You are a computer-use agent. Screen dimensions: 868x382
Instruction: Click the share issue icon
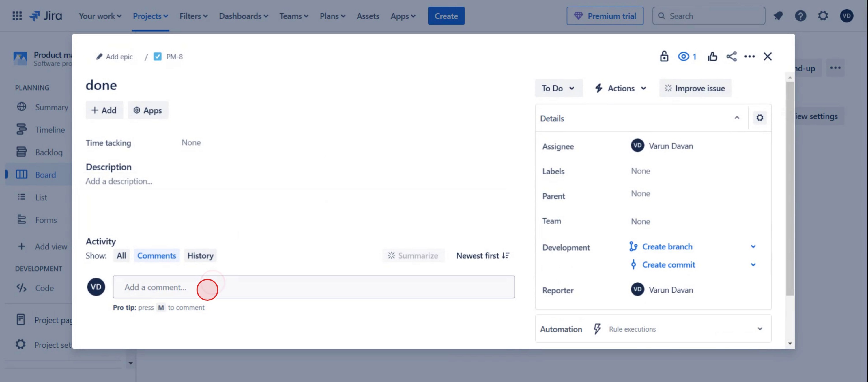(x=731, y=56)
